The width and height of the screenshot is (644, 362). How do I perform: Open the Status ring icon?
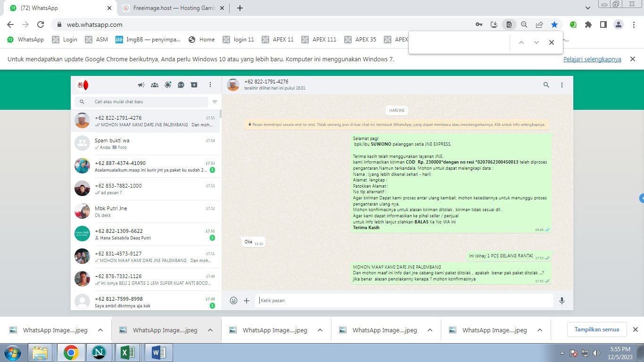click(x=167, y=85)
